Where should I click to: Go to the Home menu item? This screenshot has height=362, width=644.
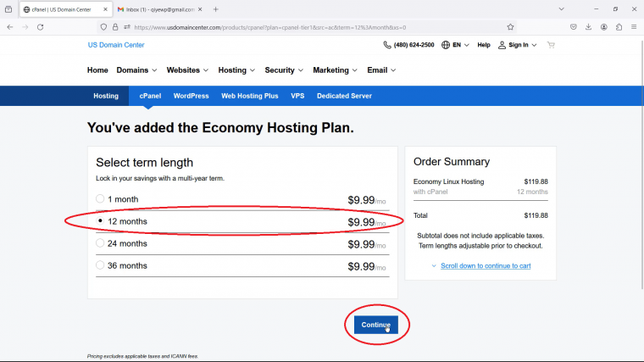pos(97,70)
